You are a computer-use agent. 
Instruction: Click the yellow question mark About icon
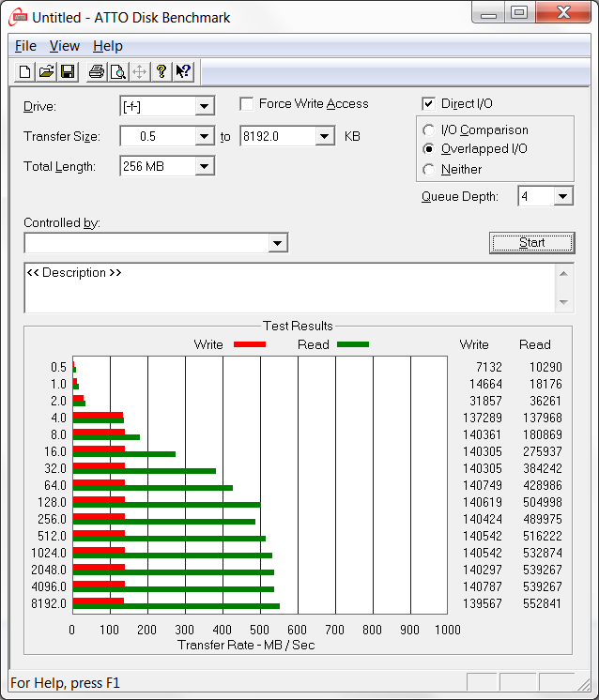point(161,71)
